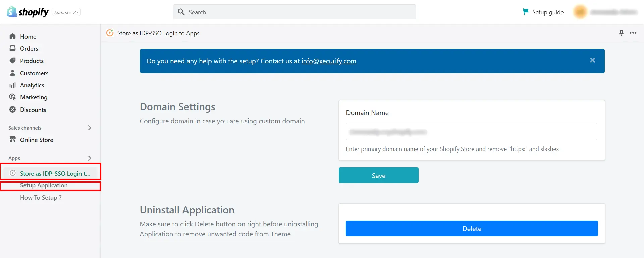Go to Home in sidebar

(x=28, y=36)
